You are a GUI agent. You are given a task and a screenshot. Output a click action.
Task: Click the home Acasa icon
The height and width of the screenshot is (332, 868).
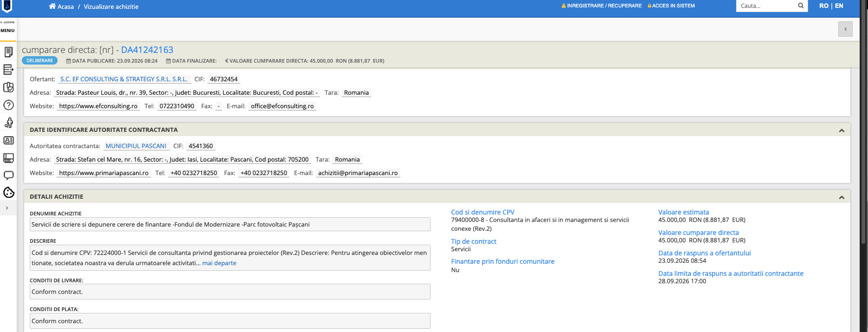tap(52, 6)
